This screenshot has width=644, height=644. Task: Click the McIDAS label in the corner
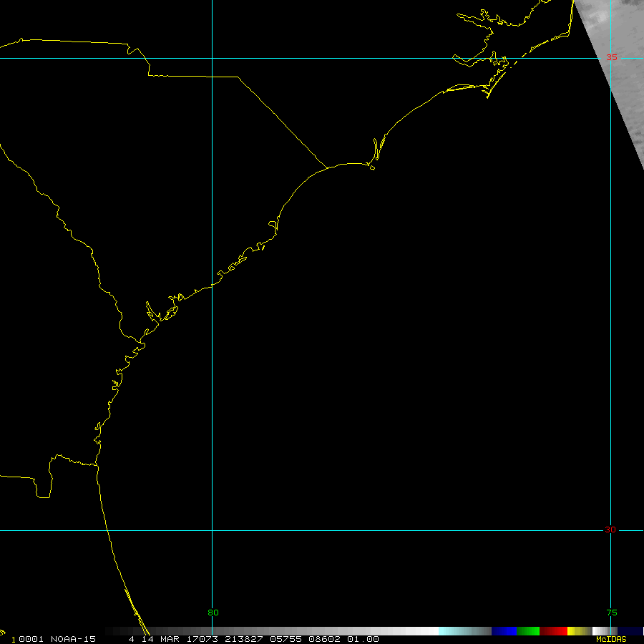(x=610, y=639)
